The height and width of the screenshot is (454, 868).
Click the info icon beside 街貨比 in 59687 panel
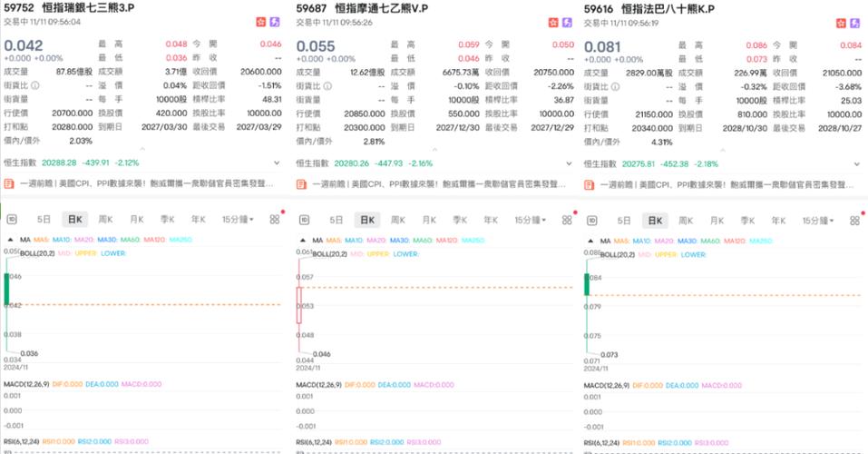click(x=327, y=86)
